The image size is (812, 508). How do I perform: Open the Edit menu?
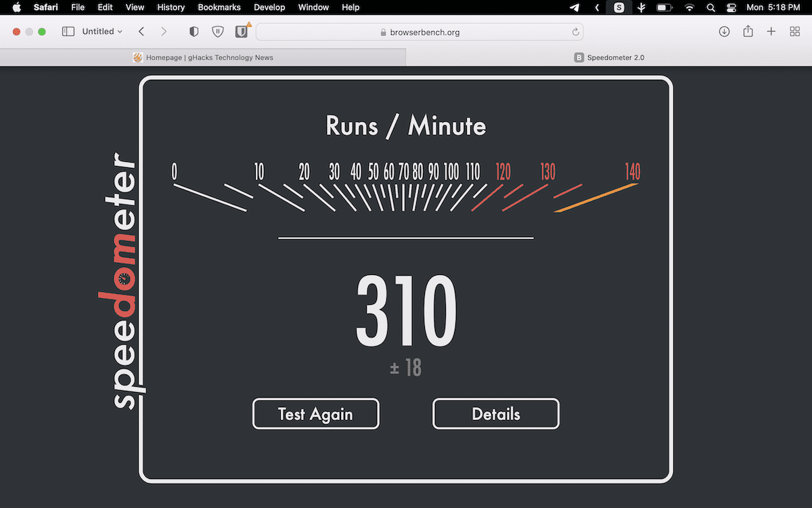pyautogui.click(x=105, y=7)
